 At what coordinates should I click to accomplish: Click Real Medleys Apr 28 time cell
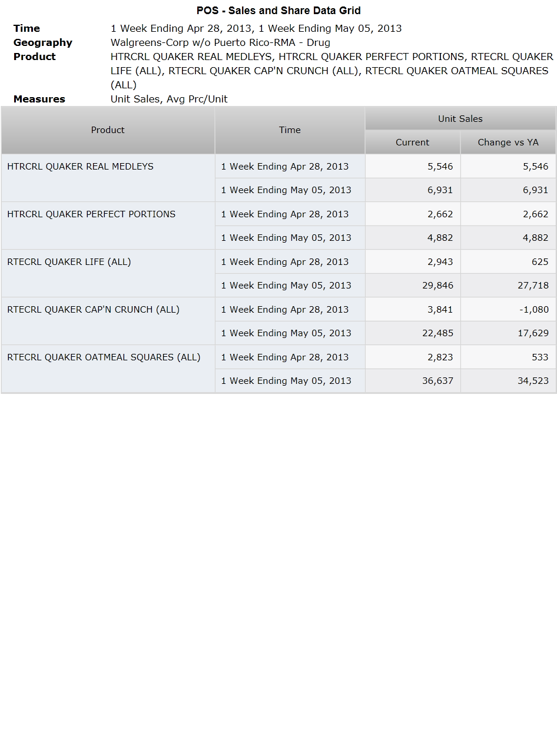(x=290, y=166)
